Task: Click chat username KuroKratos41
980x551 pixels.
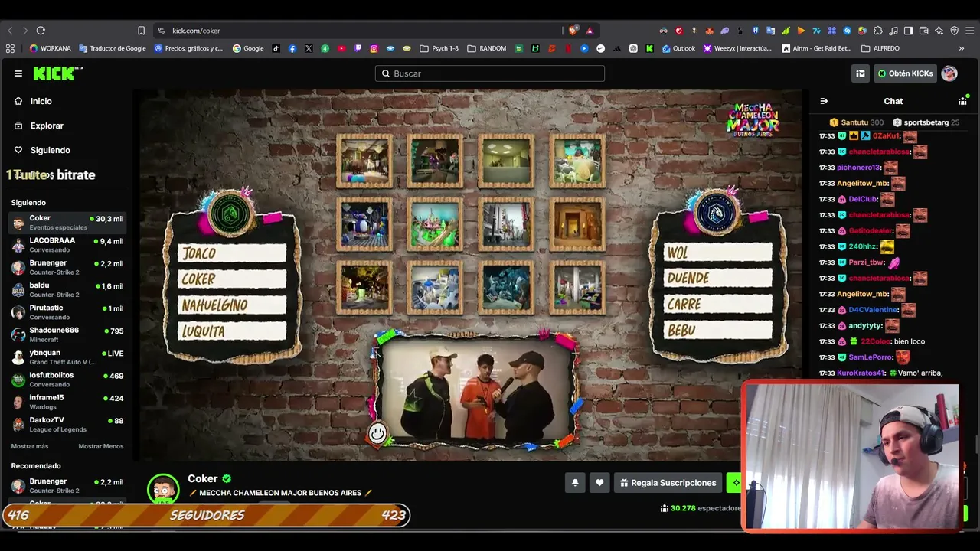Action: [x=861, y=373]
